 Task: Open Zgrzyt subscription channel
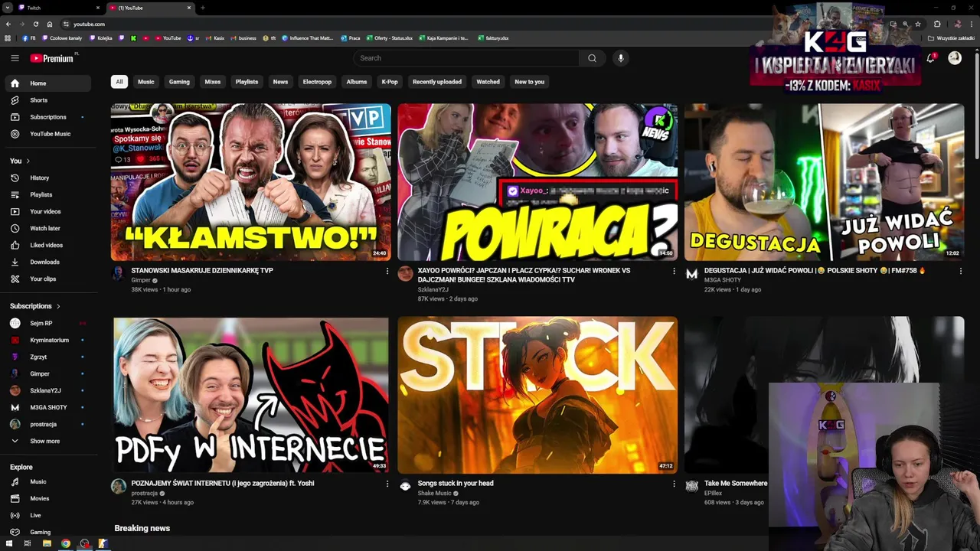tap(48, 357)
